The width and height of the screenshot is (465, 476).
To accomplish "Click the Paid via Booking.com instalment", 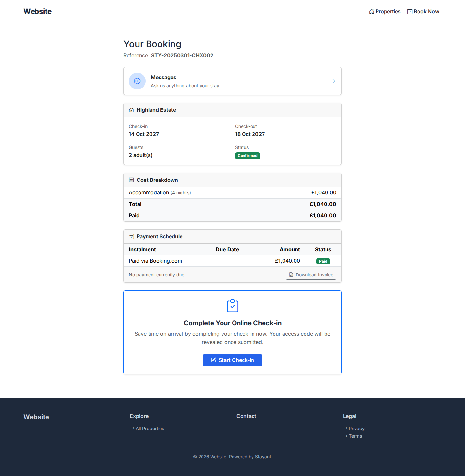I will tap(155, 261).
